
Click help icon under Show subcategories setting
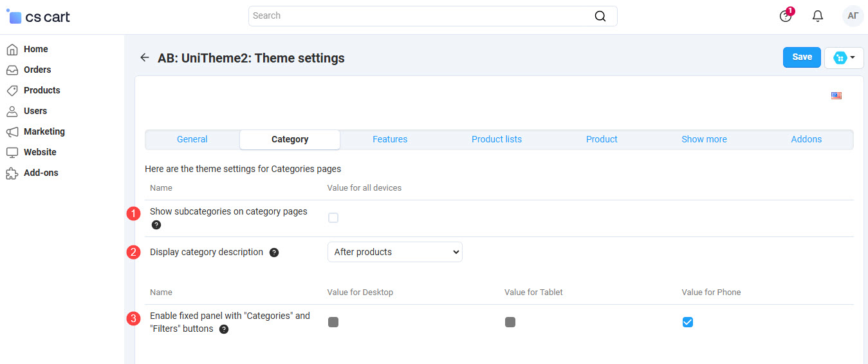point(156,225)
